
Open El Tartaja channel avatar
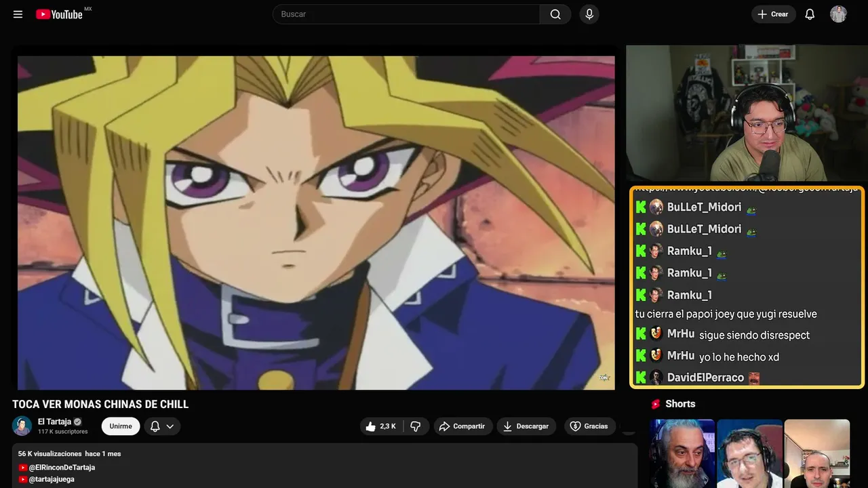22,426
